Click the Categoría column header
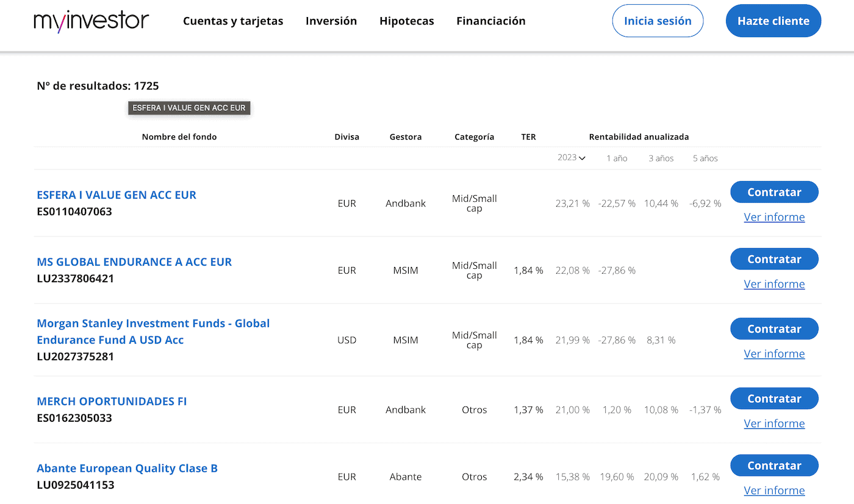Screen dimensions: 854x504 point(475,137)
